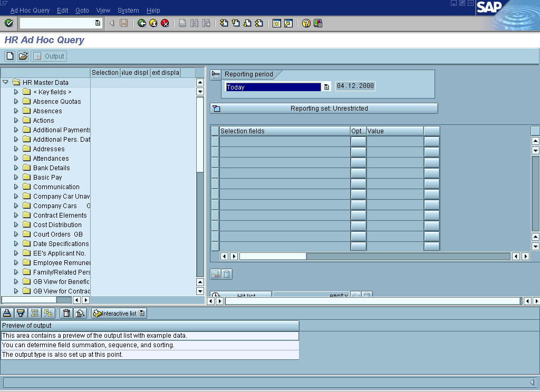Click the Selection column header

point(105,73)
